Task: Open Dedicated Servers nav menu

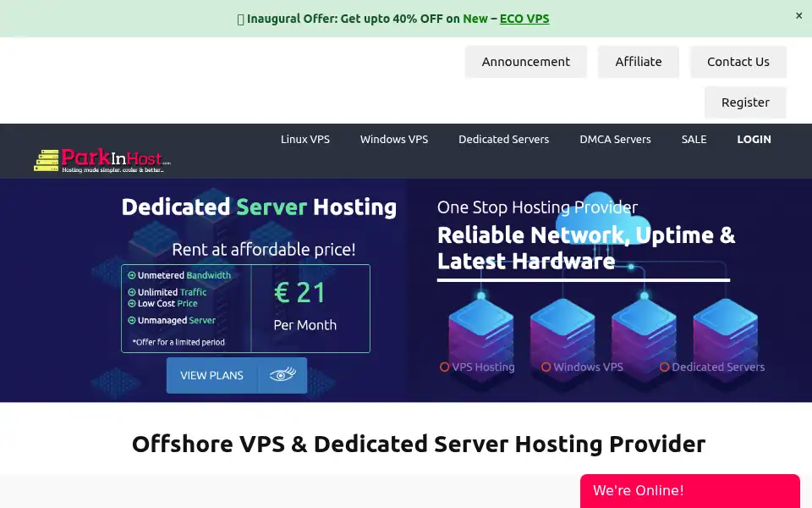Action: 504,140
